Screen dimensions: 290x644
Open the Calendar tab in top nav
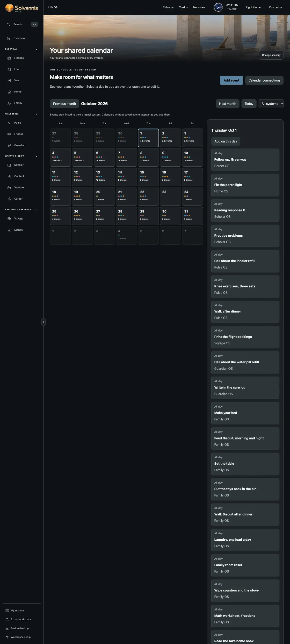(168, 7)
